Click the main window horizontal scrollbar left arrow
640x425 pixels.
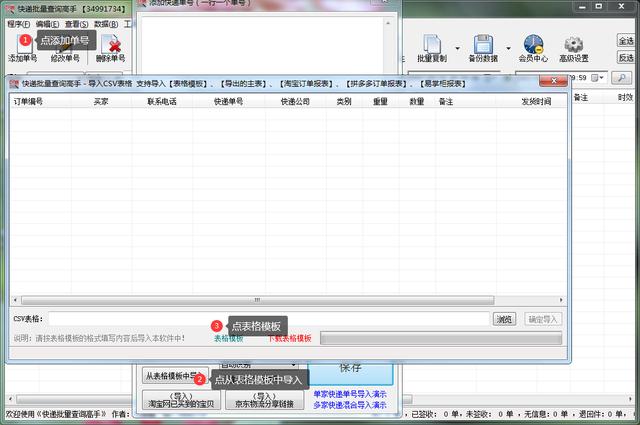point(10,399)
